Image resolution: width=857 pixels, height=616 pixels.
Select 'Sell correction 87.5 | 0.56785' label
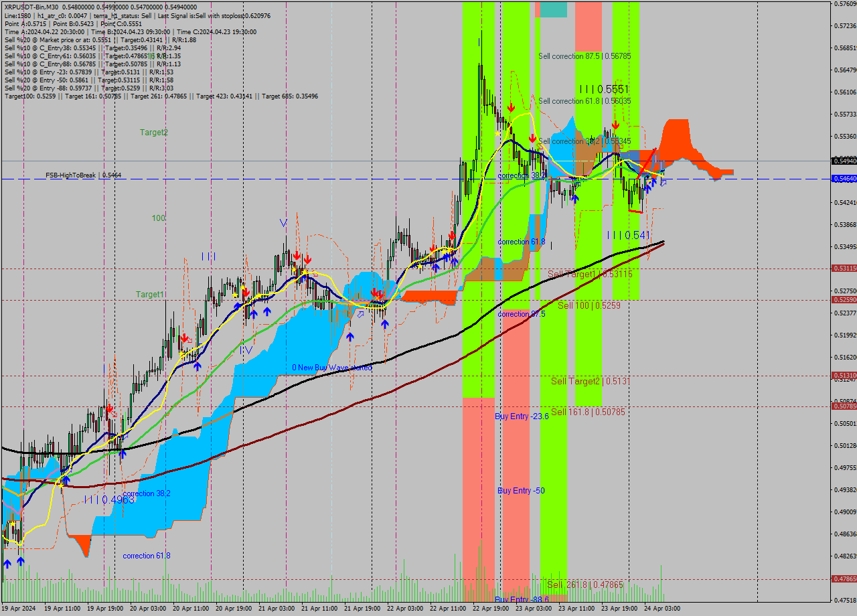click(585, 56)
